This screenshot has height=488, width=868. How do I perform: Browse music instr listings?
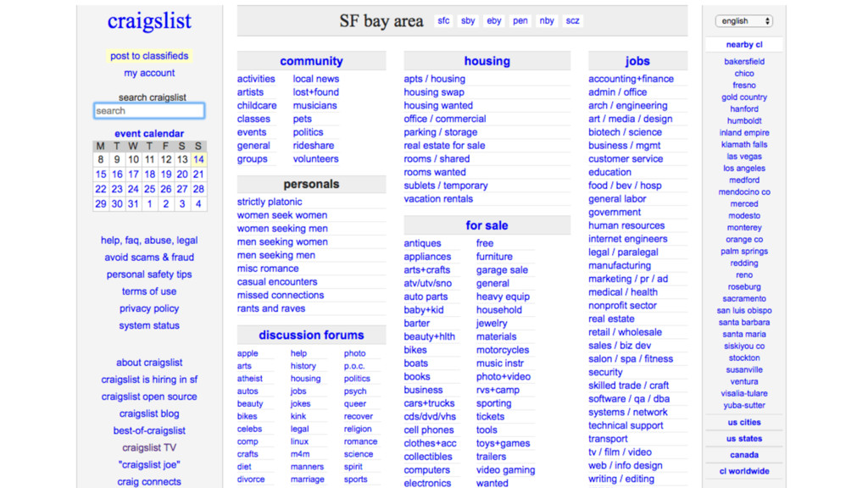500,363
